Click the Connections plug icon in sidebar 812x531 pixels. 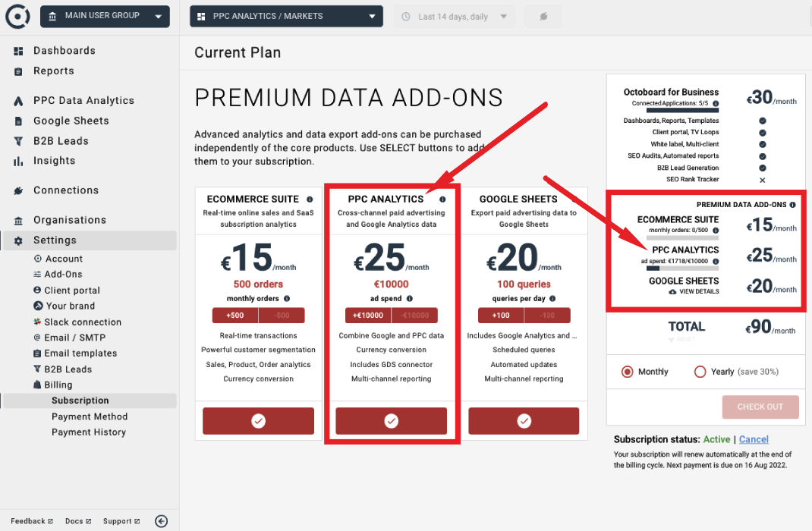[x=19, y=190]
